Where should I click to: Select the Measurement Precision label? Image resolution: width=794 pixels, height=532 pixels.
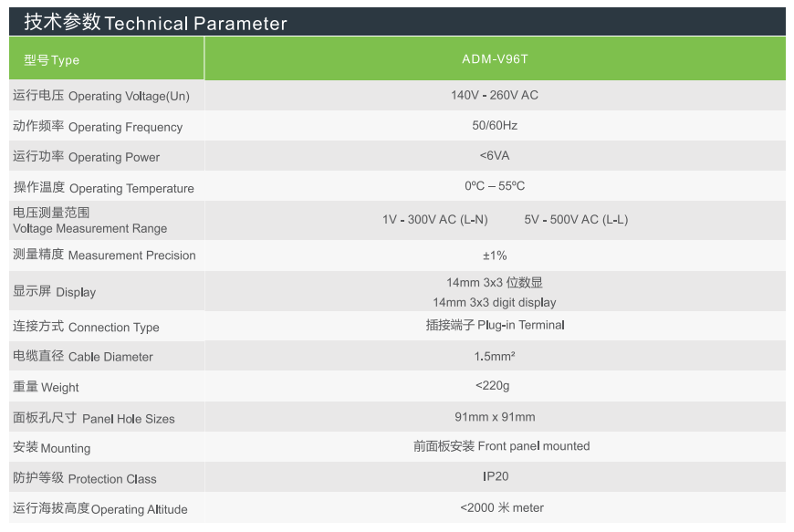point(104,256)
